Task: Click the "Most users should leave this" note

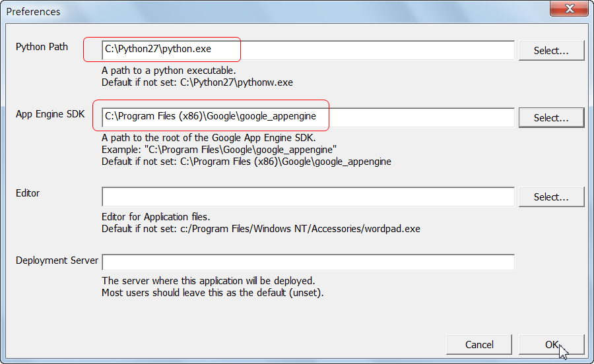Action: tap(213, 293)
